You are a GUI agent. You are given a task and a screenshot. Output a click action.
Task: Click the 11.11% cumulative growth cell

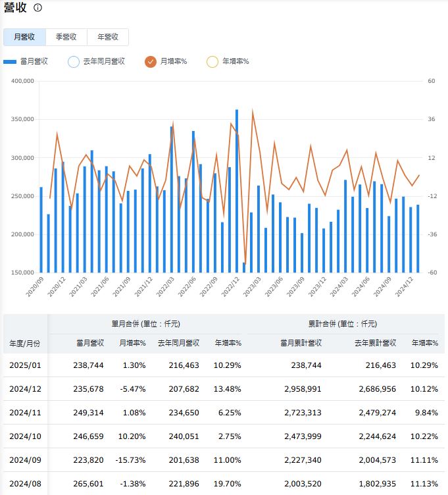tap(424, 460)
